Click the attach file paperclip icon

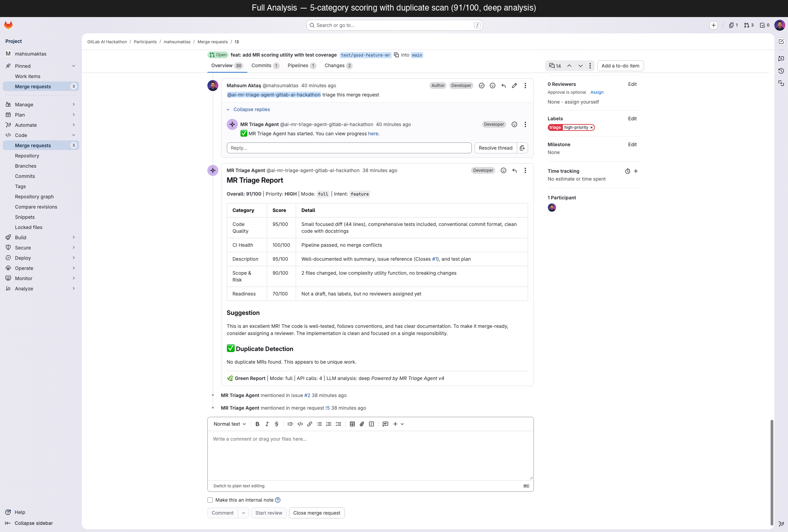click(x=362, y=424)
